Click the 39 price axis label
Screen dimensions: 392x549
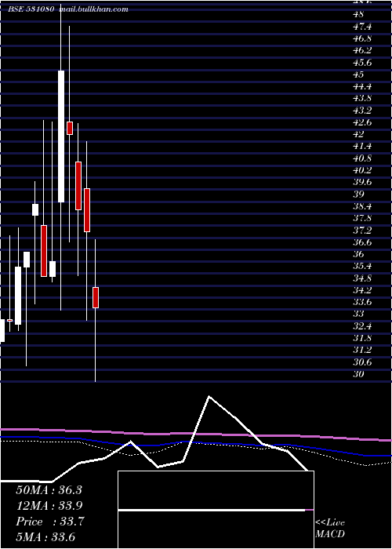pos(358,195)
